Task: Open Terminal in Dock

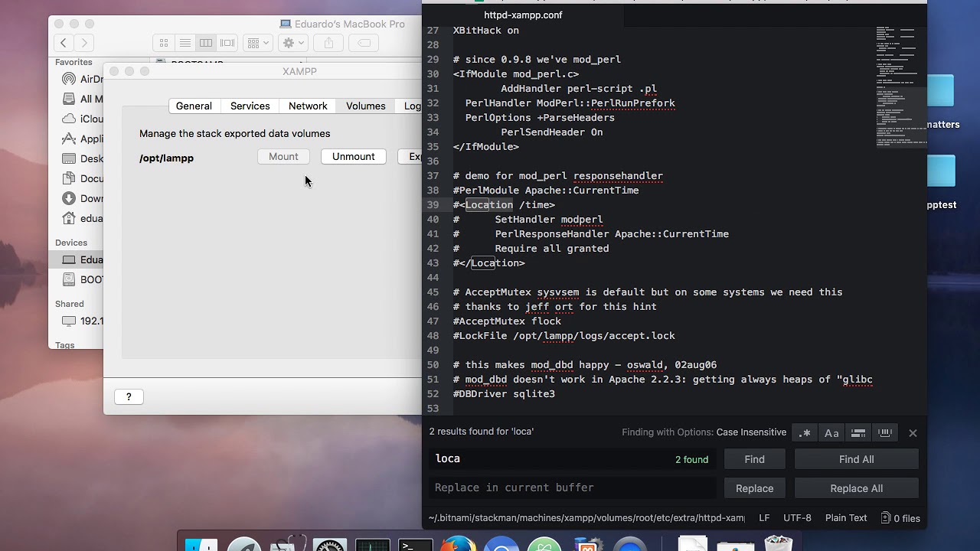Action: [416, 545]
